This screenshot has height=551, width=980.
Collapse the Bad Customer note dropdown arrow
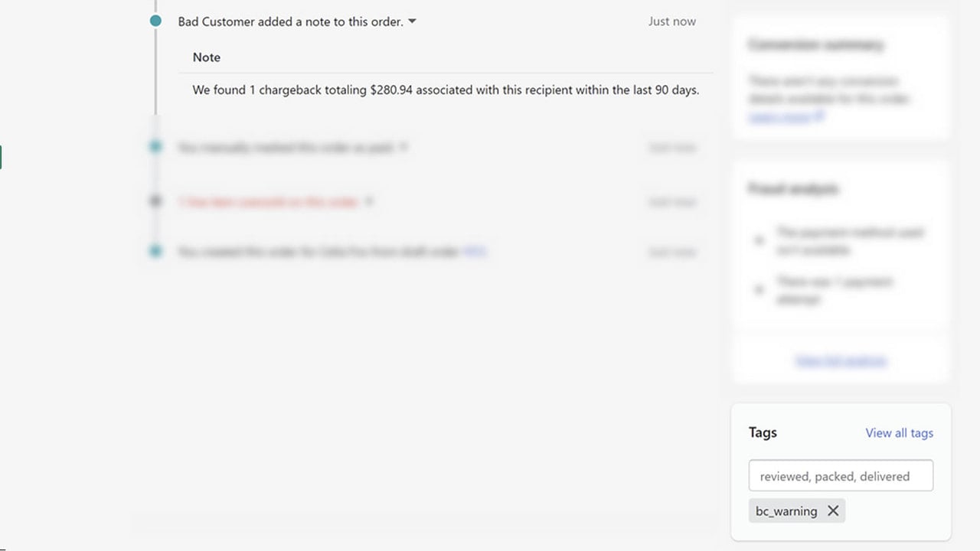[x=412, y=21]
